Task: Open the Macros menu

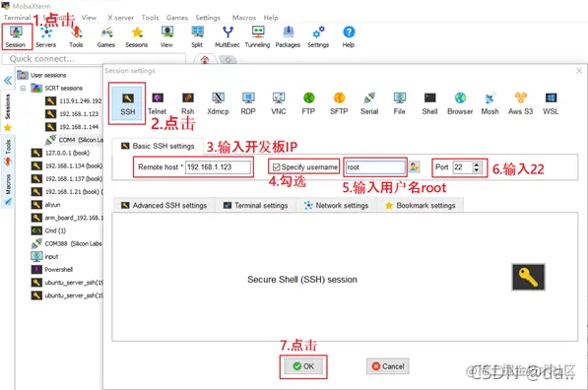Action: [243, 18]
